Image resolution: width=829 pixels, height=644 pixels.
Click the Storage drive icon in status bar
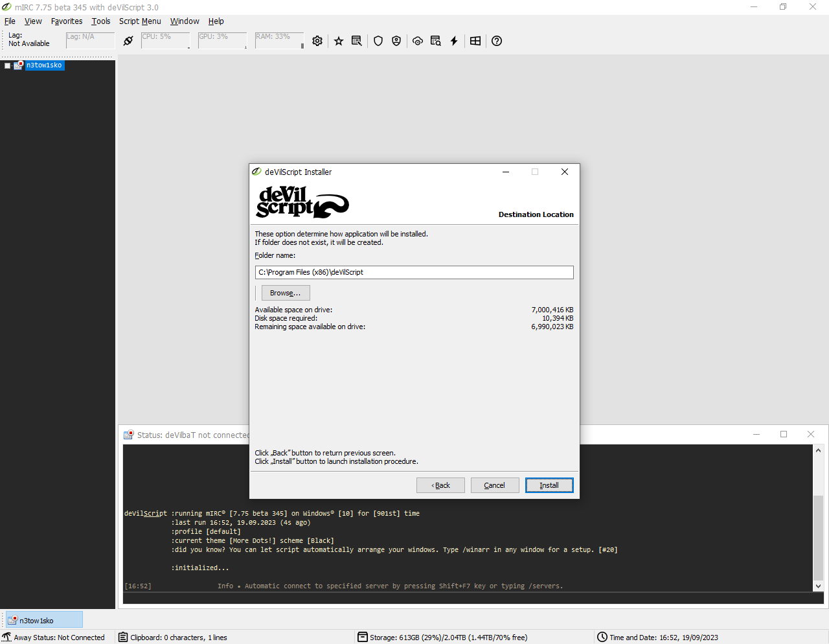(363, 637)
